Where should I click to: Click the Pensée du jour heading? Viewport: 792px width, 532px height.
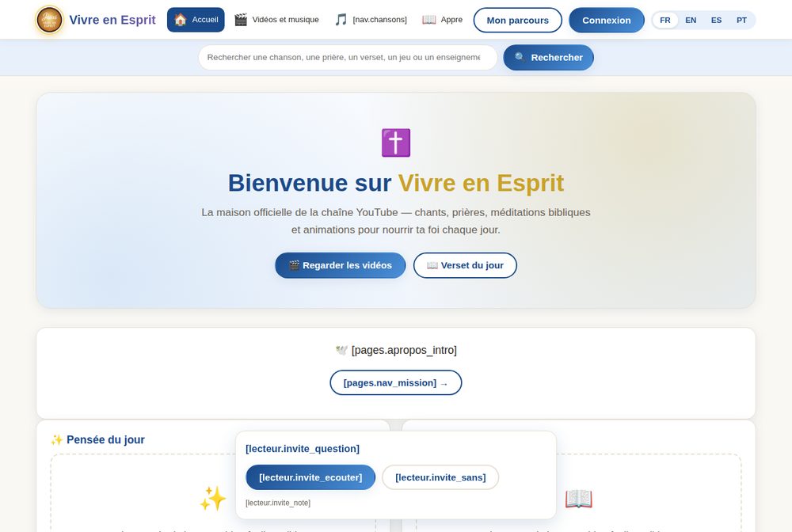tap(105, 439)
